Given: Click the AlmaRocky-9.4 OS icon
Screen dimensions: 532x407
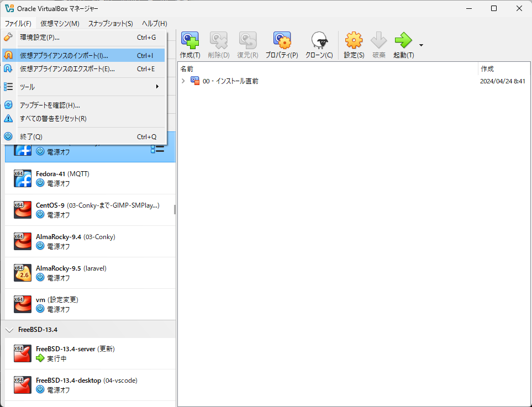Looking at the screenshot, I should point(23,241).
